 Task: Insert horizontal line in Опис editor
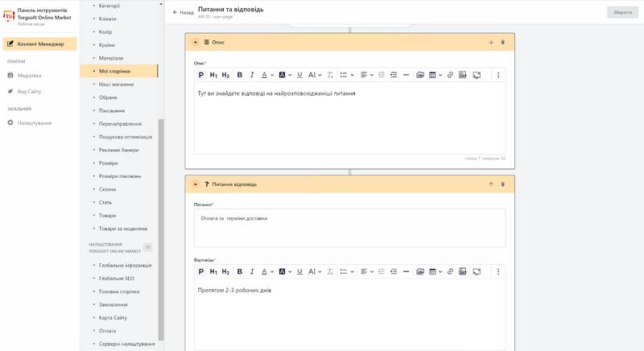tap(406, 75)
